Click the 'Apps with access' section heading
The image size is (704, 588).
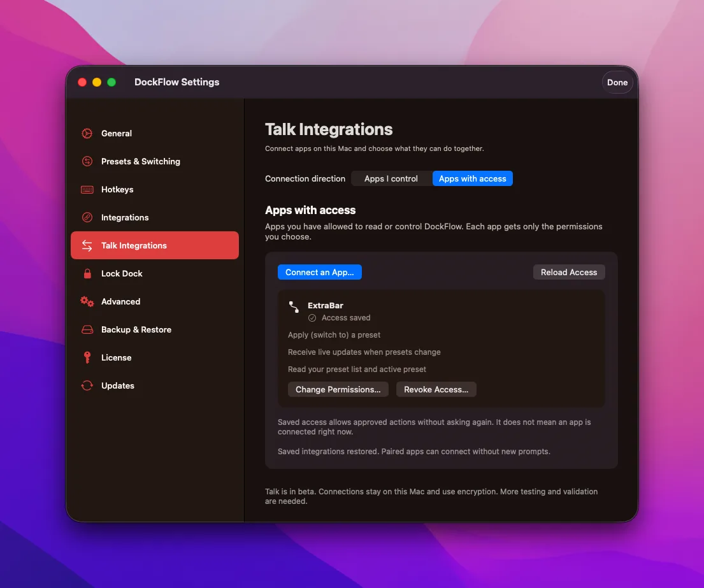pyautogui.click(x=310, y=210)
